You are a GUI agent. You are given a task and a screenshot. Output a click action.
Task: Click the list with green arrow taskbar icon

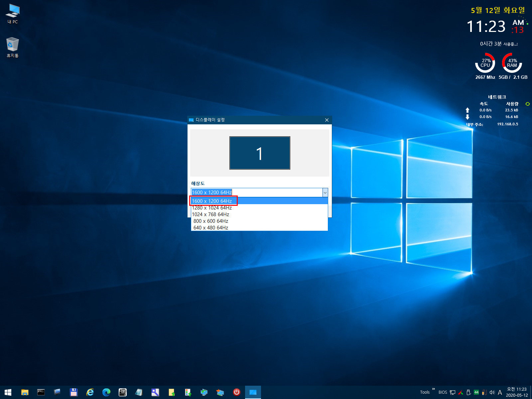(x=188, y=392)
